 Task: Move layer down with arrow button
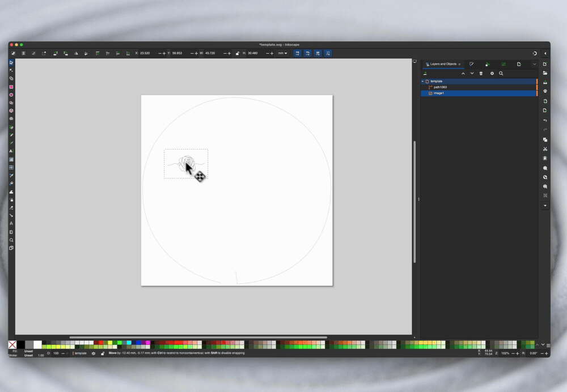tap(472, 73)
